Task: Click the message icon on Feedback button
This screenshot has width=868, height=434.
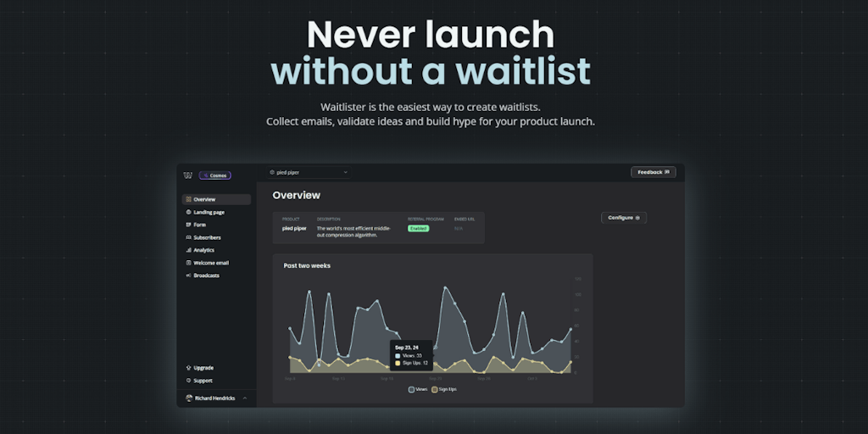Action: pyautogui.click(x=667, y=172)
